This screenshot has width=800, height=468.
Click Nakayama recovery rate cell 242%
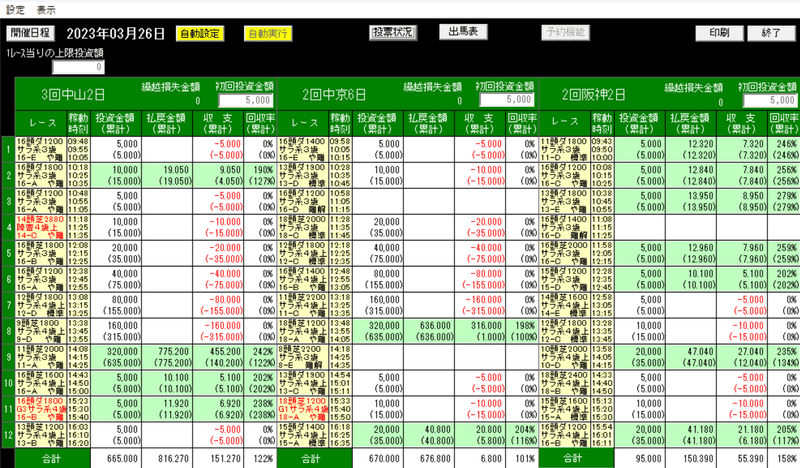pos(260,357)
